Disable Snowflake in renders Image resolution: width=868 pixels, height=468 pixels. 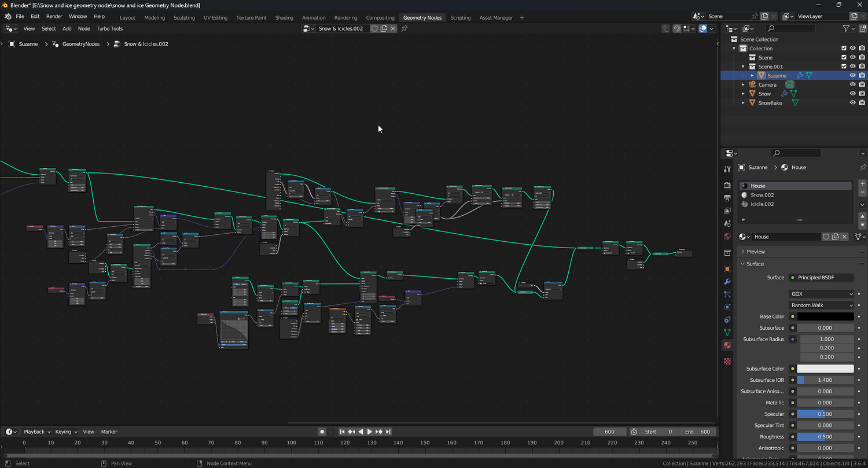(x=862, y=102)
